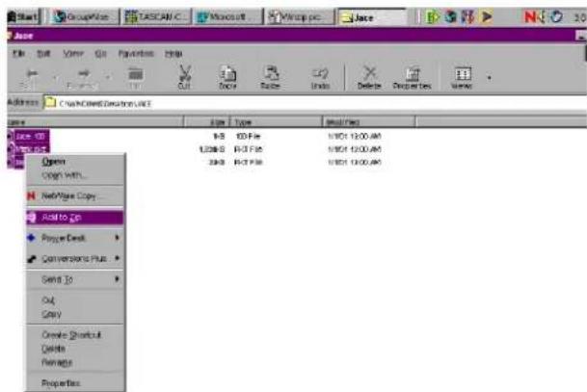Choose Delete in the context menu

[75, 349]
